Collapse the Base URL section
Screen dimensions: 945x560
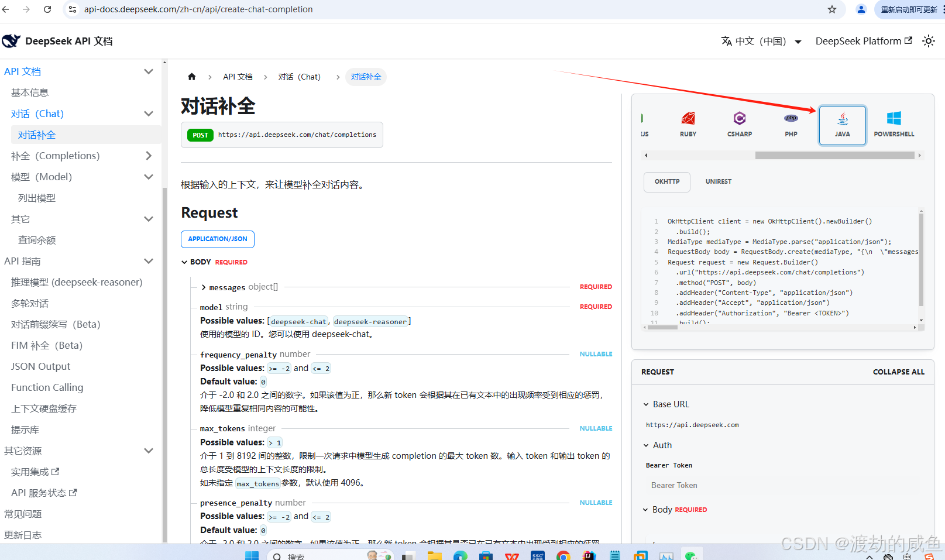[x=666, y=404]
